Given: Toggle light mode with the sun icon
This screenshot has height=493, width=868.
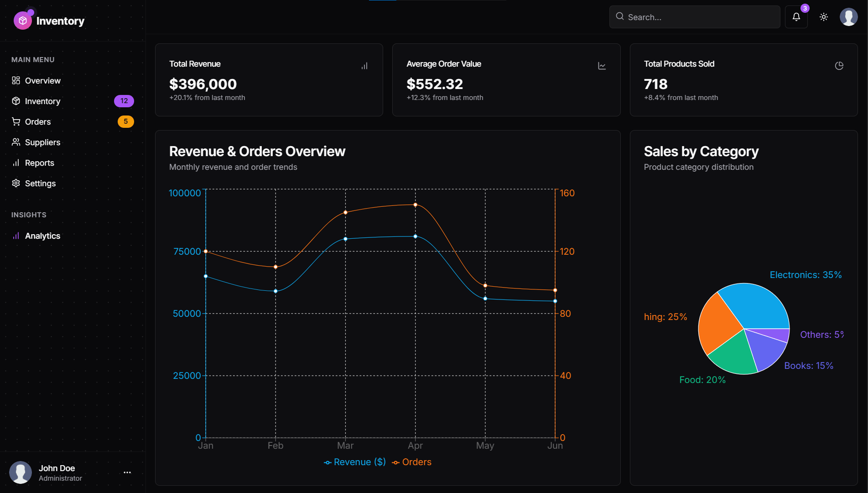Looking at the screenshot, I should click(x=824, y=17).
